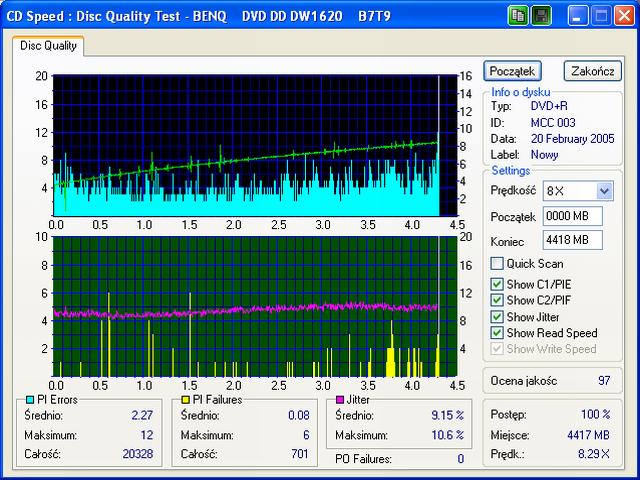
Task: Minimize the CD Speed window
Action: pos(578,16)
